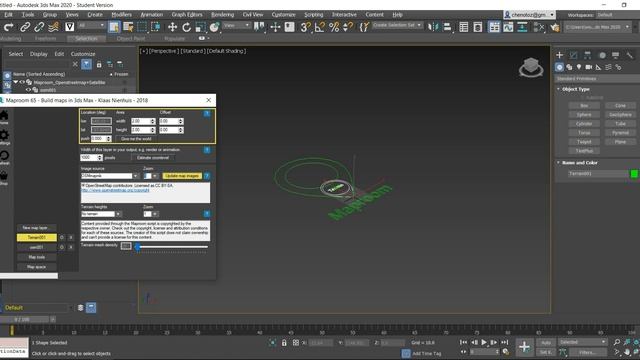Click the Select and Place tool
The image size is (640, 360).
pos(214,27)
